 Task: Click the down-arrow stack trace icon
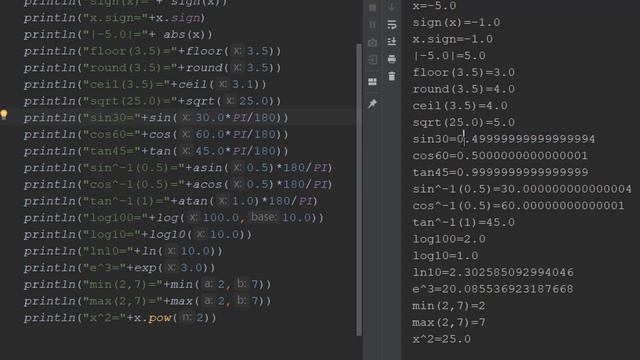tap(391, 7)
